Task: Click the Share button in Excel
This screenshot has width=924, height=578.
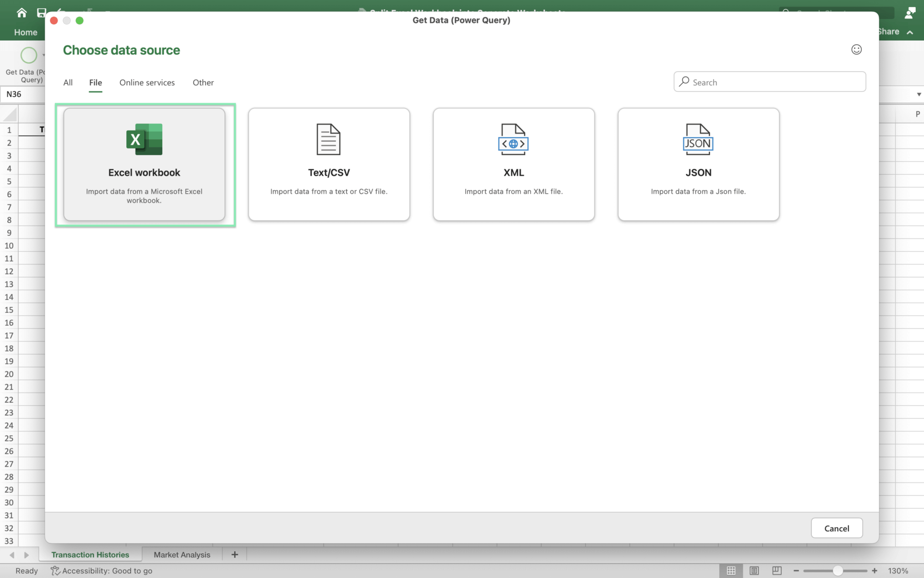Action: [x=889, y=31]
